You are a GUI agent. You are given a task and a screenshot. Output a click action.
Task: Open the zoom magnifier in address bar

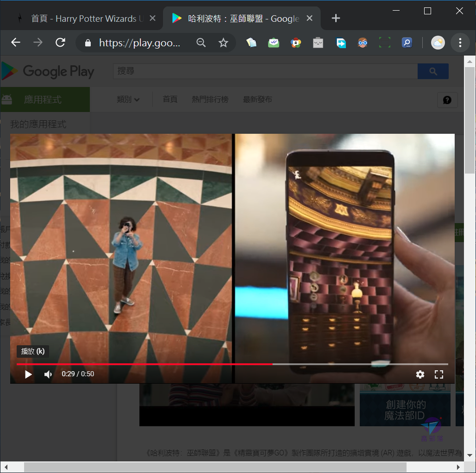coord(201,43)
